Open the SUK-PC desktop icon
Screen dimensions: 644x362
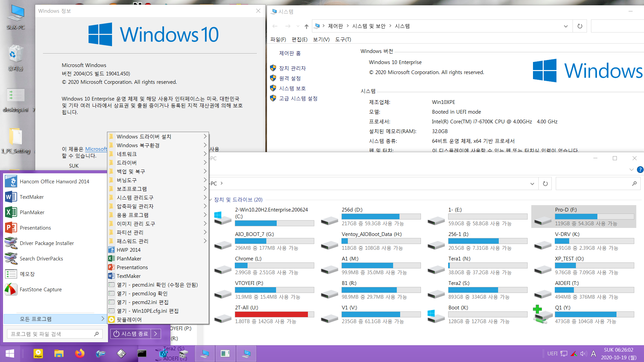tap(16, 17)
